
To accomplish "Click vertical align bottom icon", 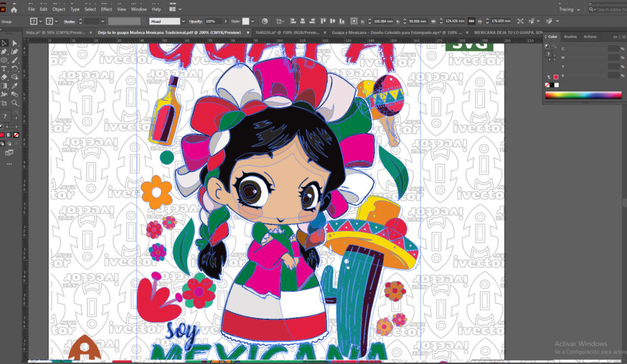I will [x=342, y=21].
